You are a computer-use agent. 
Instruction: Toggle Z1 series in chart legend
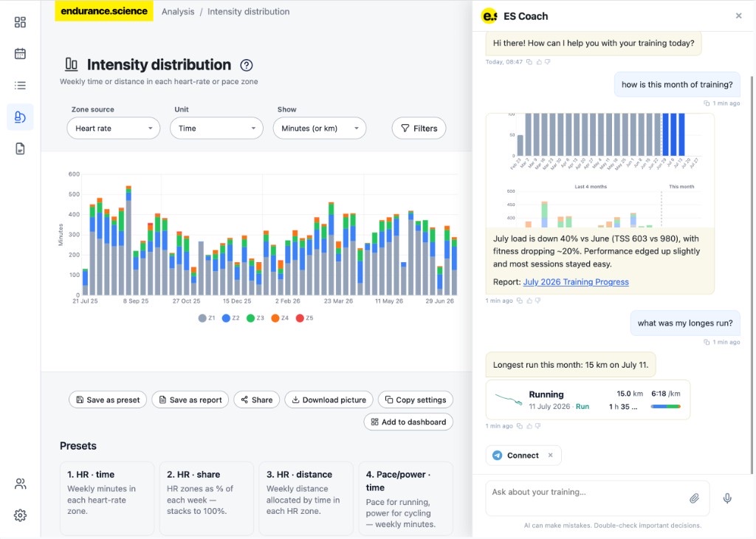click(x=207, y=317)
